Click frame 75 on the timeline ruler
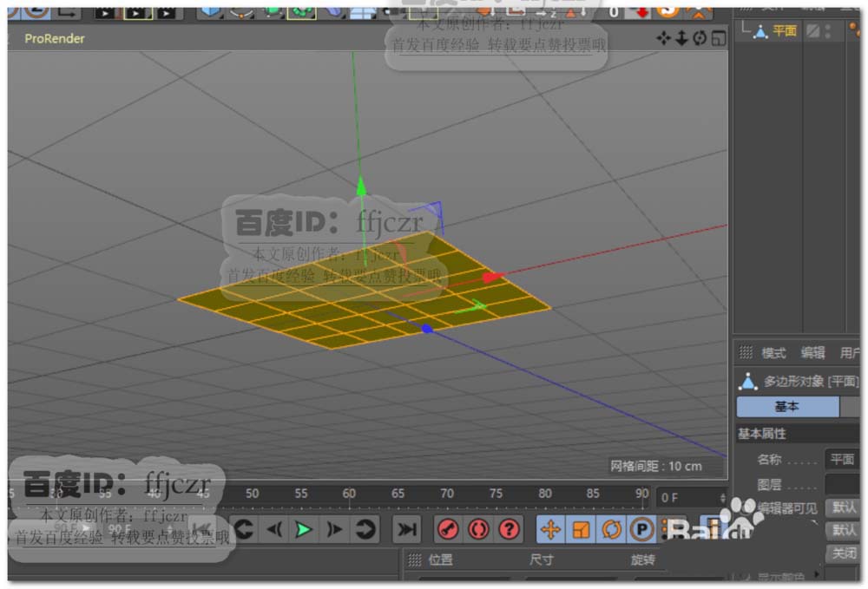Screen dimensions: 868x589 [x=496, y=494]
